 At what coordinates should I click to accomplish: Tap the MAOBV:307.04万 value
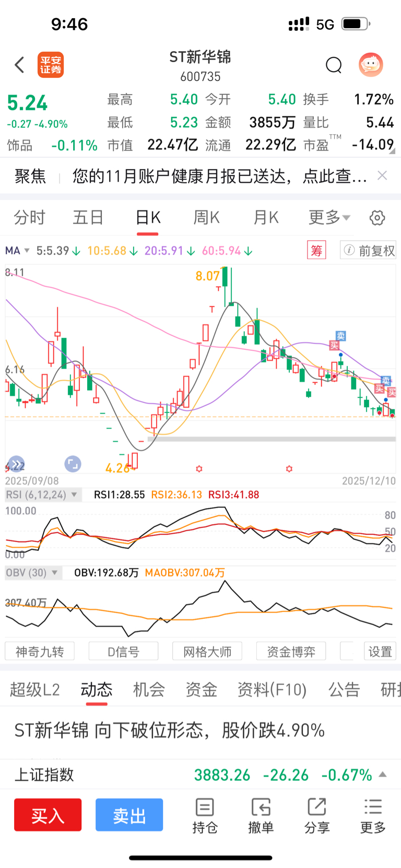tap(185, 573)
